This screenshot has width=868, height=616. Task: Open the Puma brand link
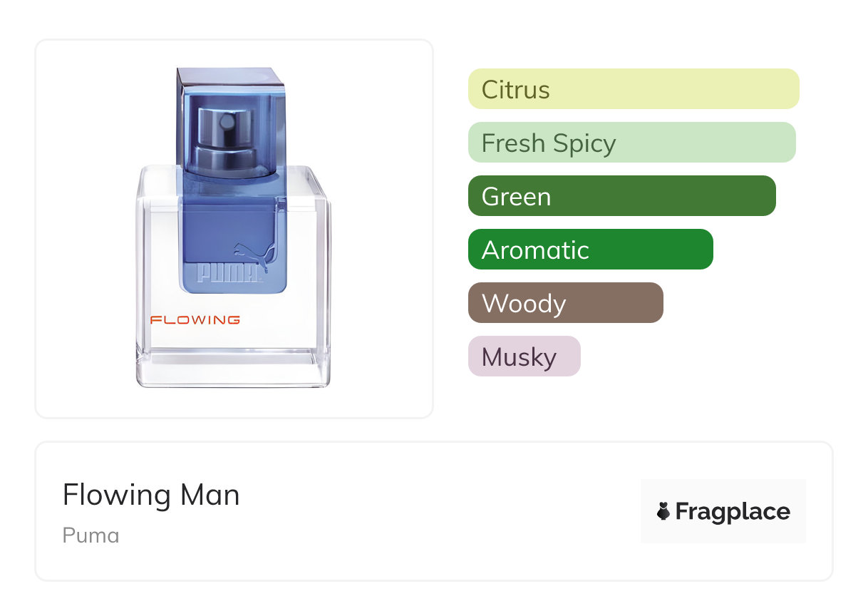tap(91, 535)
